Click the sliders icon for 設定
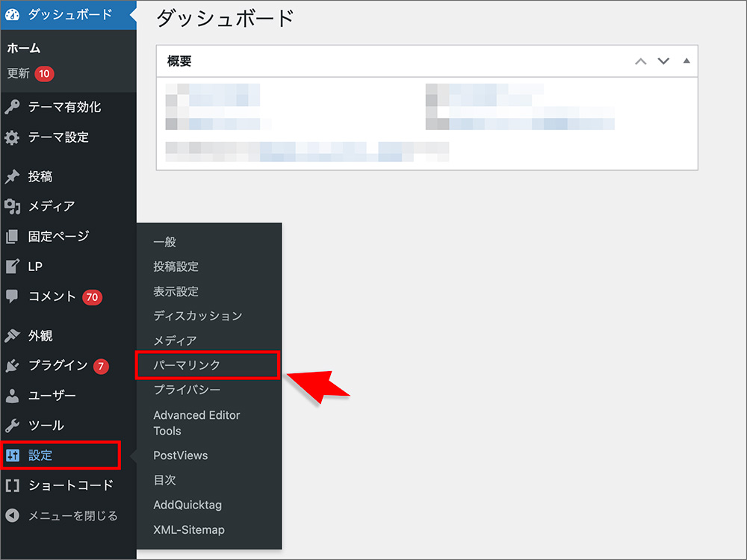Screen dimensions: 747x560 coord(13,455)
